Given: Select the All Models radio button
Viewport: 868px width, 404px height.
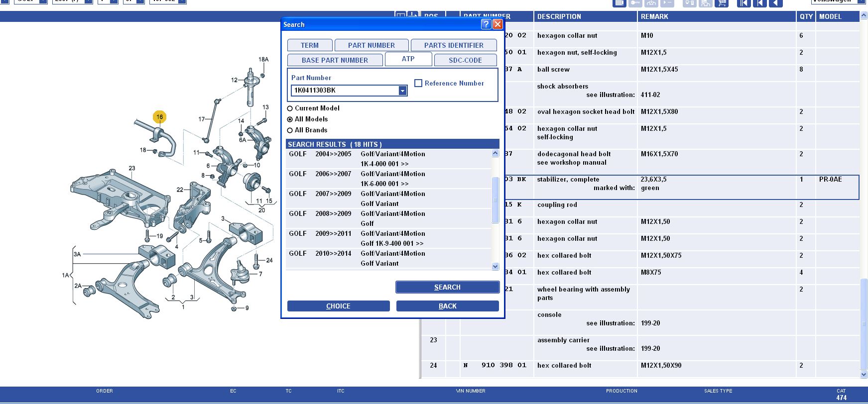Looking at the screenshot, I should click(x=290, y=119).
